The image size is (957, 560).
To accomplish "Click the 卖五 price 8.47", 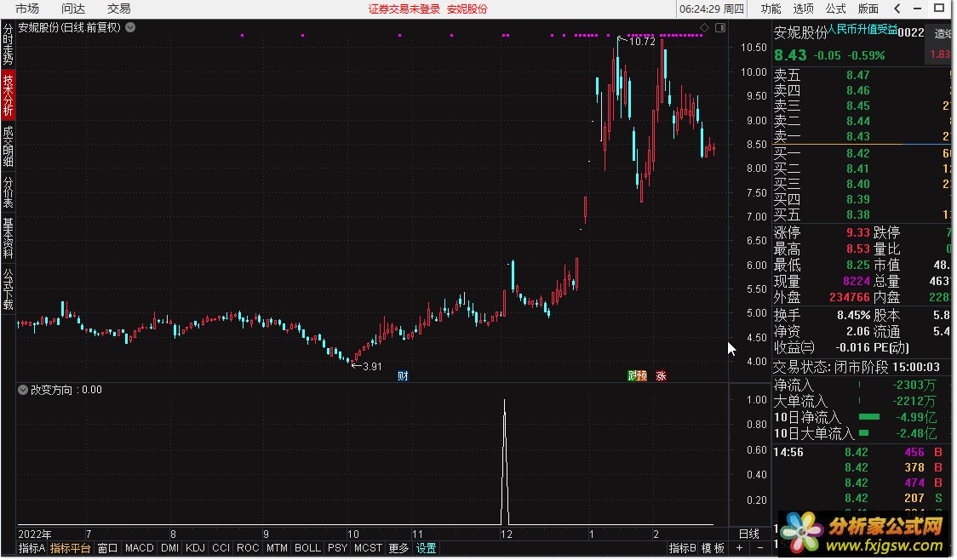I will pos(858,75).
